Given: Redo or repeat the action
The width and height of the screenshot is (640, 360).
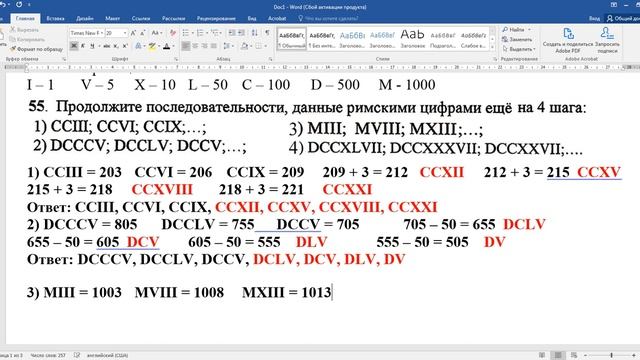Looking at the screenshot, I should pyautogui.click(x=19, y=4).
